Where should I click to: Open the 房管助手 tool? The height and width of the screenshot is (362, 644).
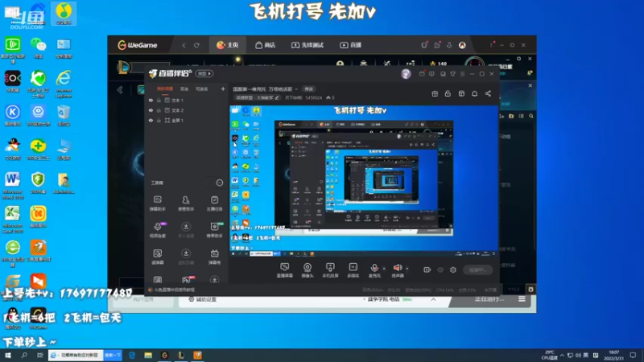tap(186, 204)
